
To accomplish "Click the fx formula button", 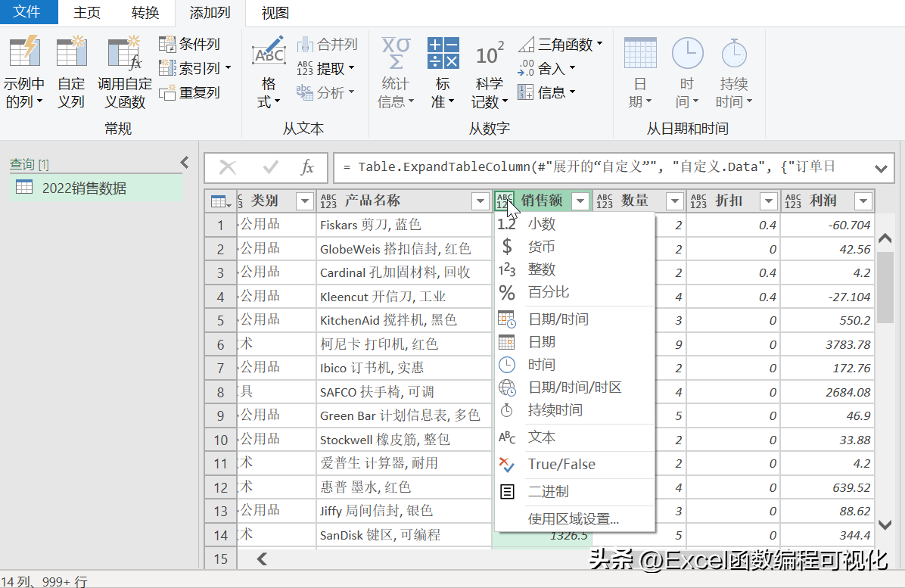I will pyautogui.click(x=308, y=168).
